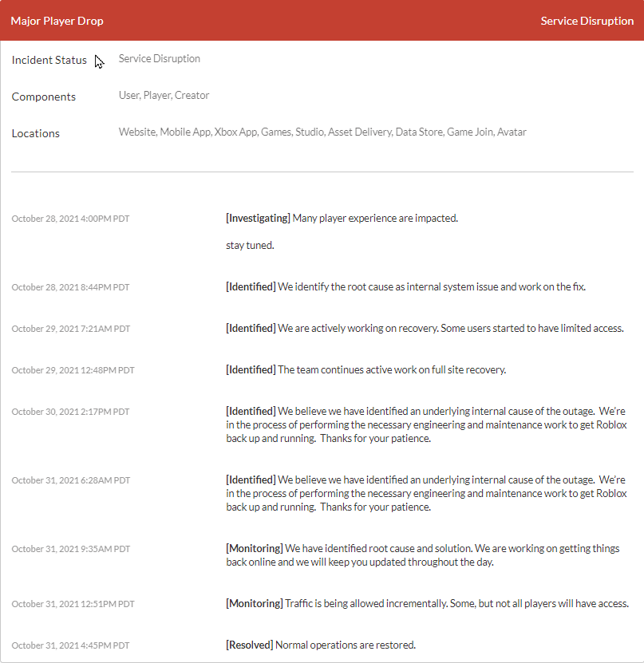
Task: Select the update about the internal system issue
Action: 405,286
